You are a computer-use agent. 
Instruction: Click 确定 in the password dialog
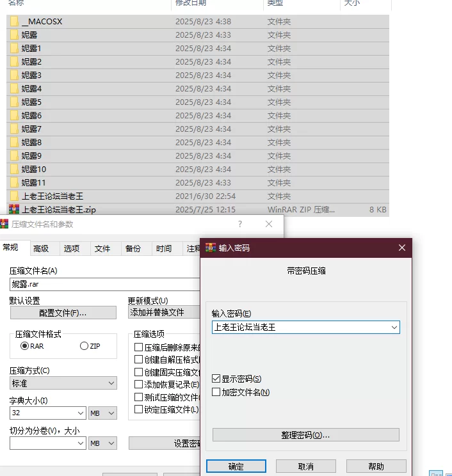click(x=236, y=466)
